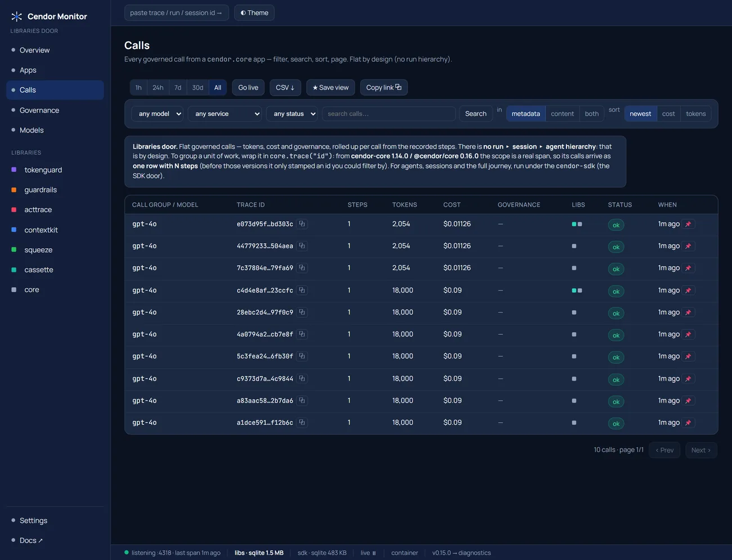Search in content only
This screenshot has width=732, height=560.
(x=563, y=114)
